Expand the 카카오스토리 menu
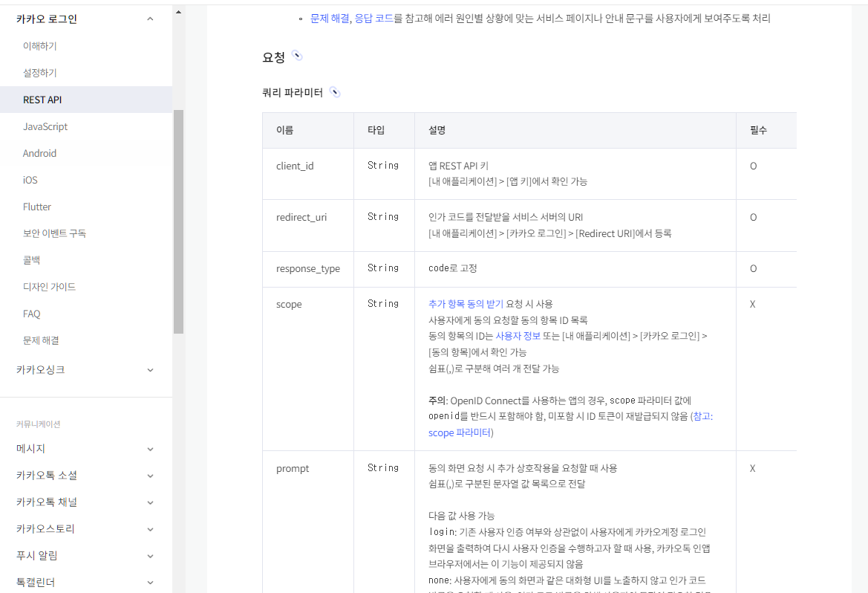The image size is (868, 593). pos(150,529)
